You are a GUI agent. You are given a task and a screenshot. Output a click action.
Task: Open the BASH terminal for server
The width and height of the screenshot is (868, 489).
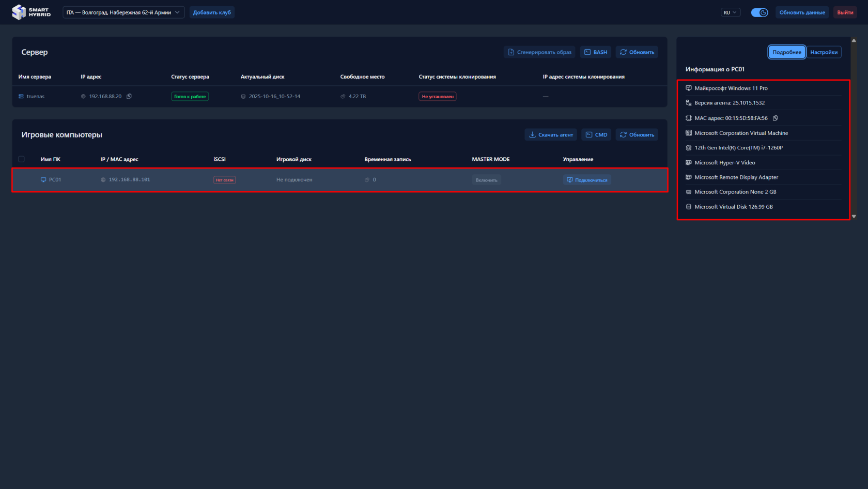coord(596,52)
